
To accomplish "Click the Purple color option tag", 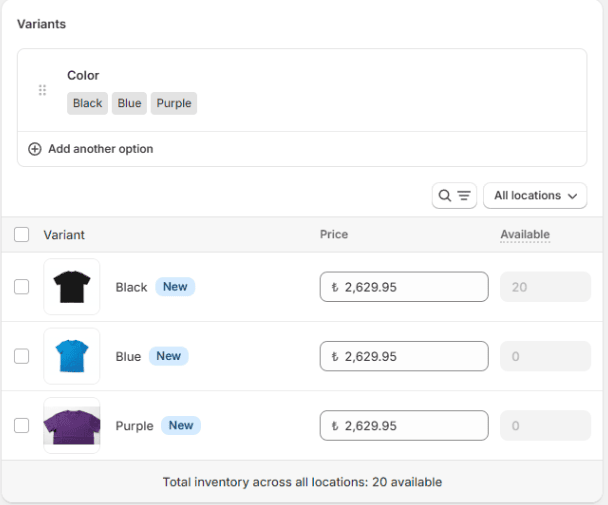I will click(174, 103).
